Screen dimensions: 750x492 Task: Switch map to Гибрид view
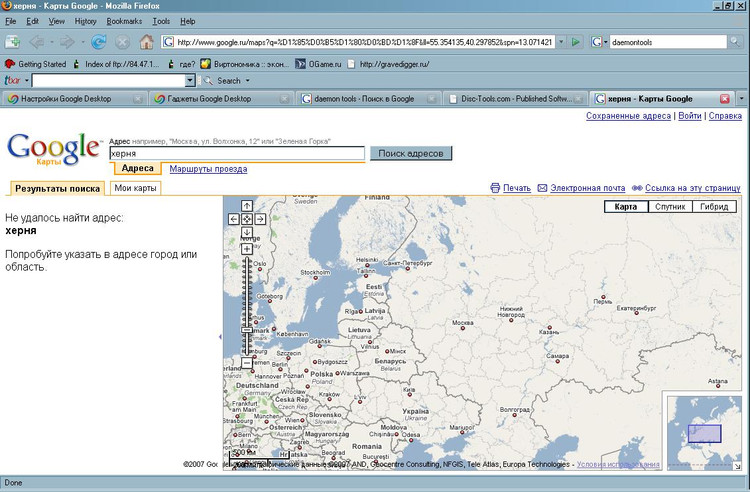714,207
